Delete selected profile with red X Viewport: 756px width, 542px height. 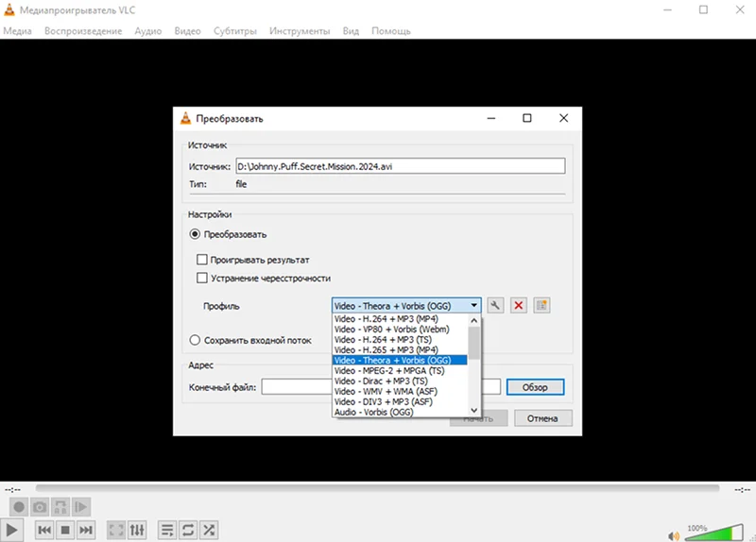click(518, 305)
